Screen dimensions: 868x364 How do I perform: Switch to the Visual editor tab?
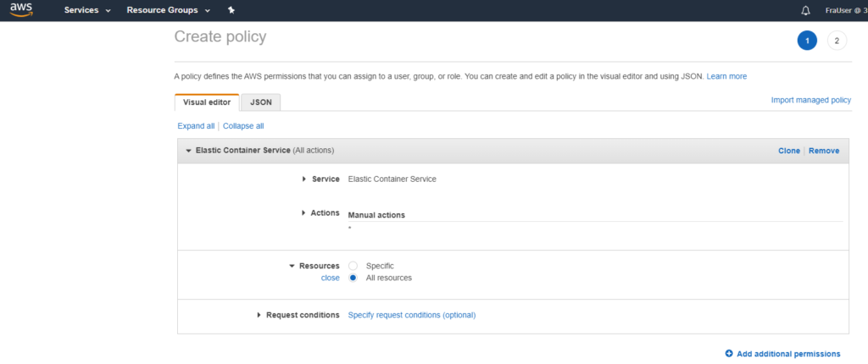207,102
